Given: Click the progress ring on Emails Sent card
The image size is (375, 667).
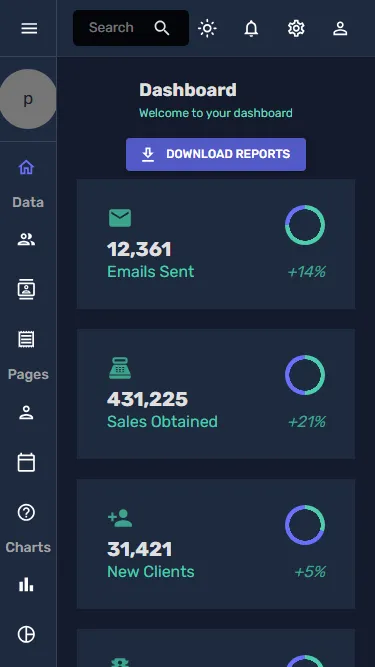Looking at the screenshot, I should coord(305,225).
